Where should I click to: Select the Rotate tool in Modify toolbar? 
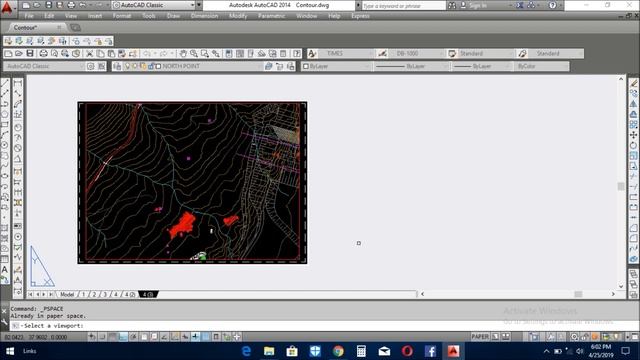633,145
